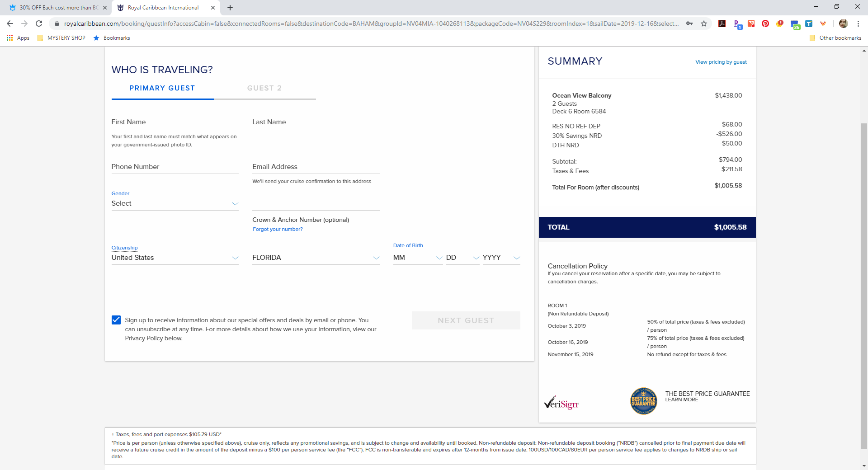Click the browser forward arrow
The height and width of the screenshot is (470, 868).
[x=24, y=23]
